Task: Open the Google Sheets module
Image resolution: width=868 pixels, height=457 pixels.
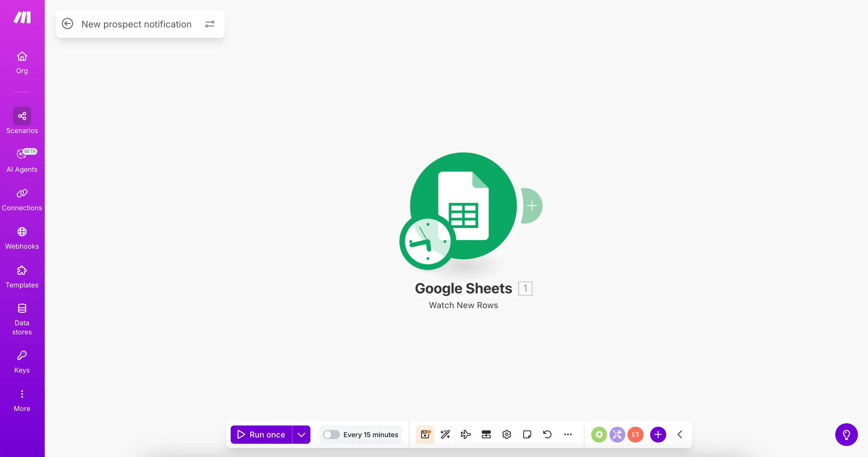Action: pos(463,205)
